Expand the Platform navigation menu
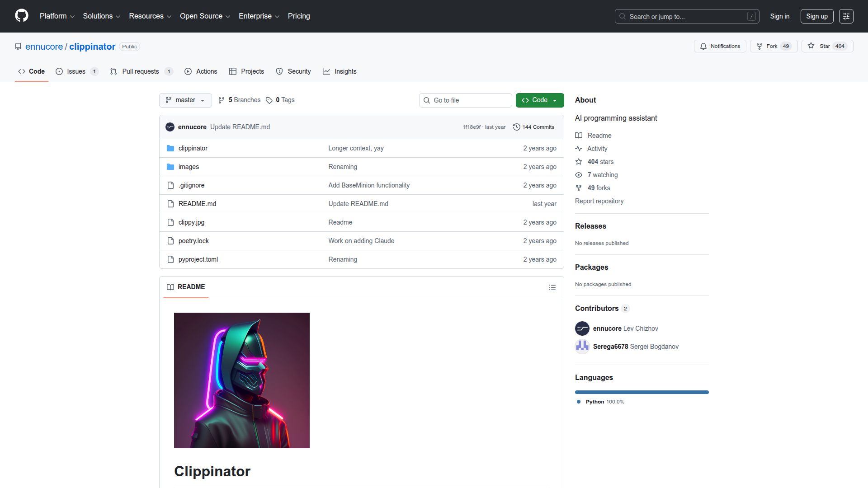 tap(57, 16)
